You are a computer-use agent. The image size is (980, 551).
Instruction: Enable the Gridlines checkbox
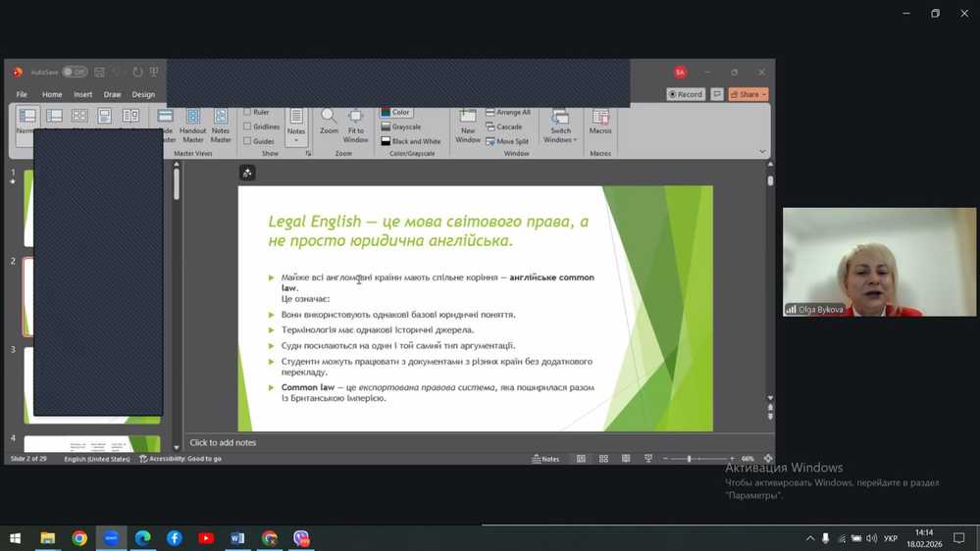[247, 126]
